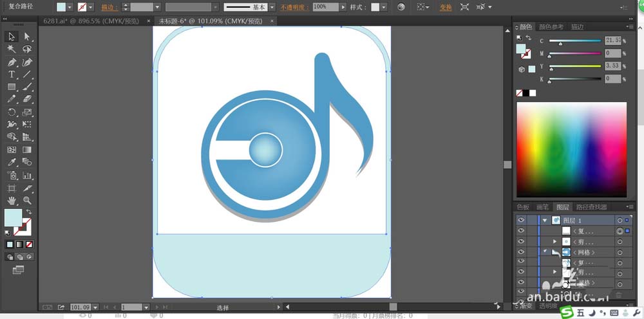Open the 样式 graphic style dropdown
The height and width of the screenshot is (319, 644).
[384, 7]
